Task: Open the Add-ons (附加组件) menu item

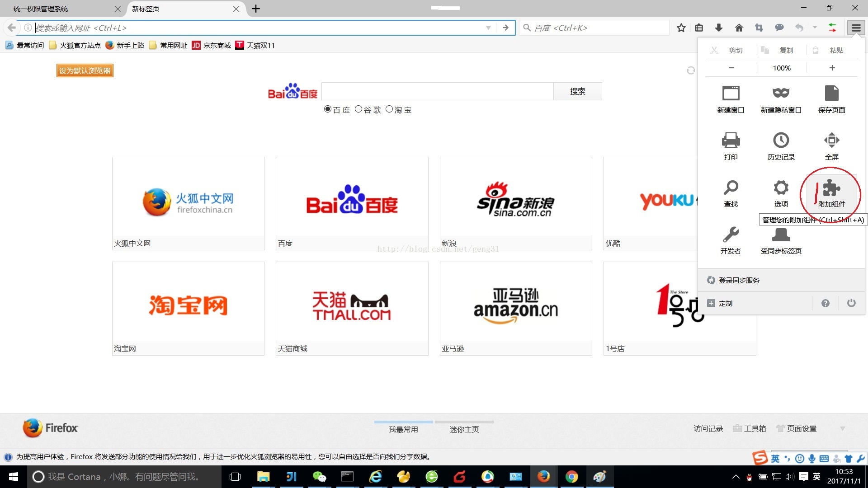Action: pos(831,193)
